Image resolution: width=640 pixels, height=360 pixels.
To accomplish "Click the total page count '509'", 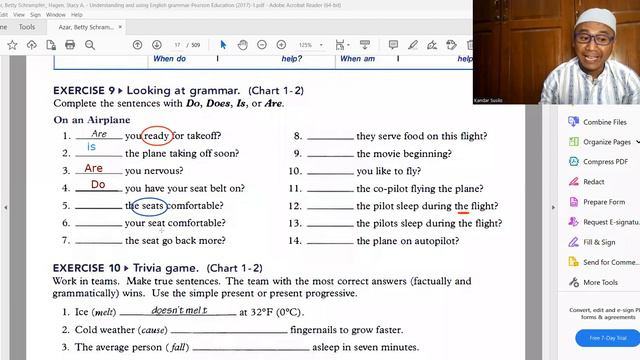I will [196, 45].
